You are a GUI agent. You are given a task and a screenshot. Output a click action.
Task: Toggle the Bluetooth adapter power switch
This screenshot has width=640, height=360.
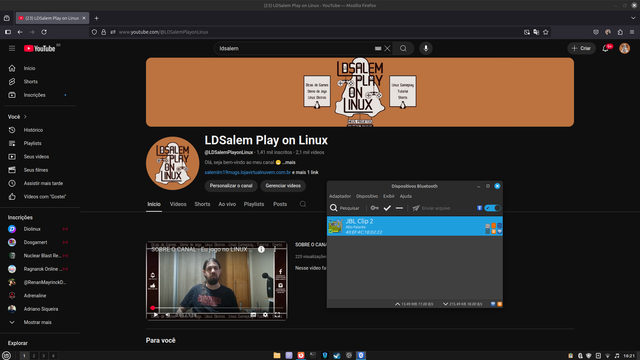492,208
